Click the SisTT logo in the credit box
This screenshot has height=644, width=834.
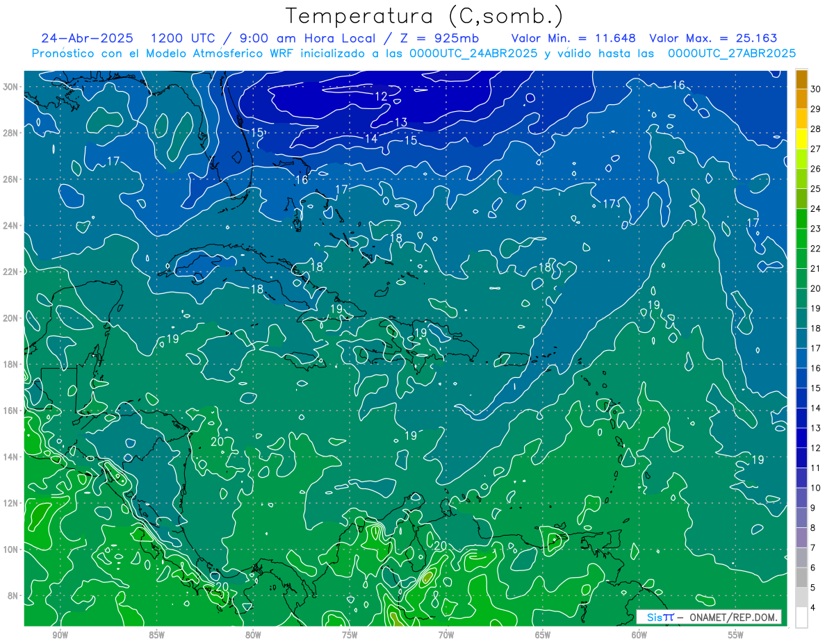coord(660,617)
